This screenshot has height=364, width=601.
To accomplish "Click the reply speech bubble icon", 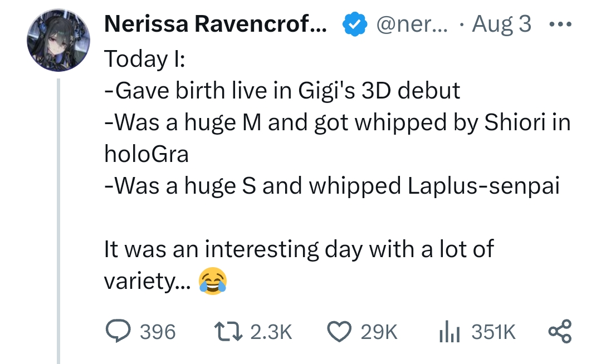I will pos(118,332).
